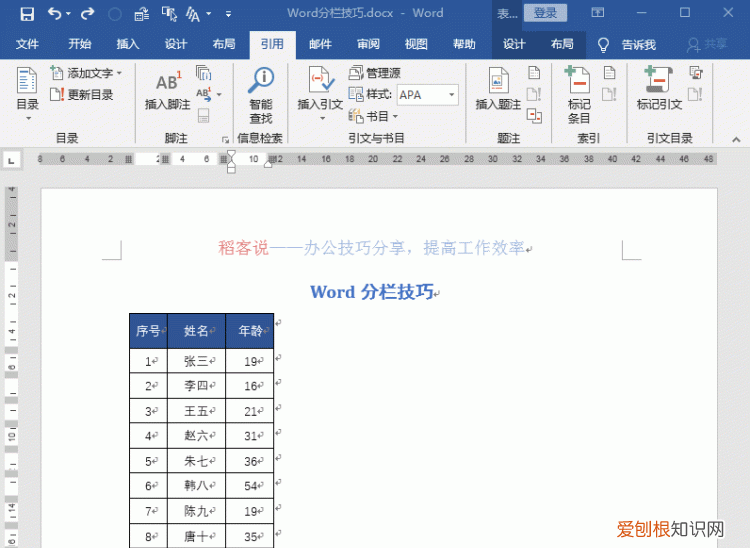Click the table header cell 序号

point(148,330)
